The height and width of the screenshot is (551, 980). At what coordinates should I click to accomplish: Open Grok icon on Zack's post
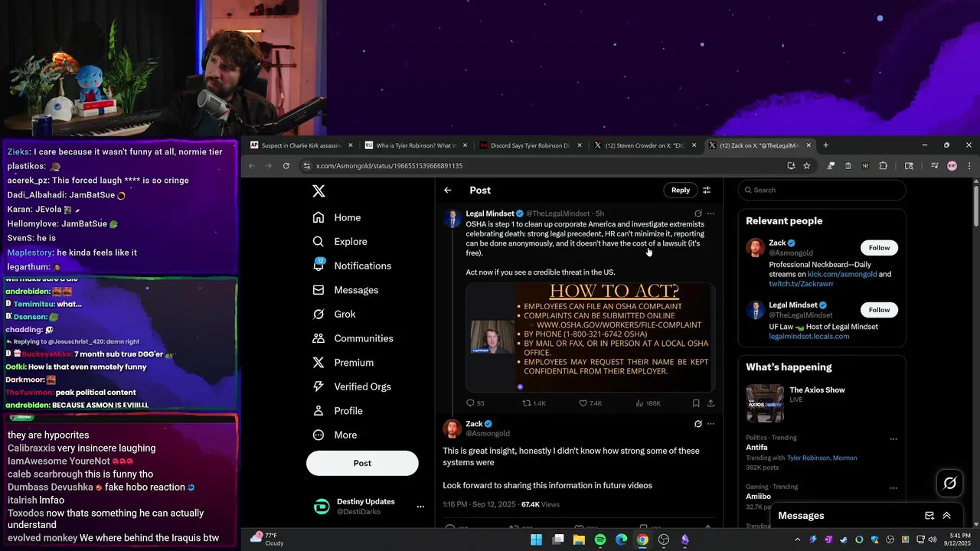[697, 424]
